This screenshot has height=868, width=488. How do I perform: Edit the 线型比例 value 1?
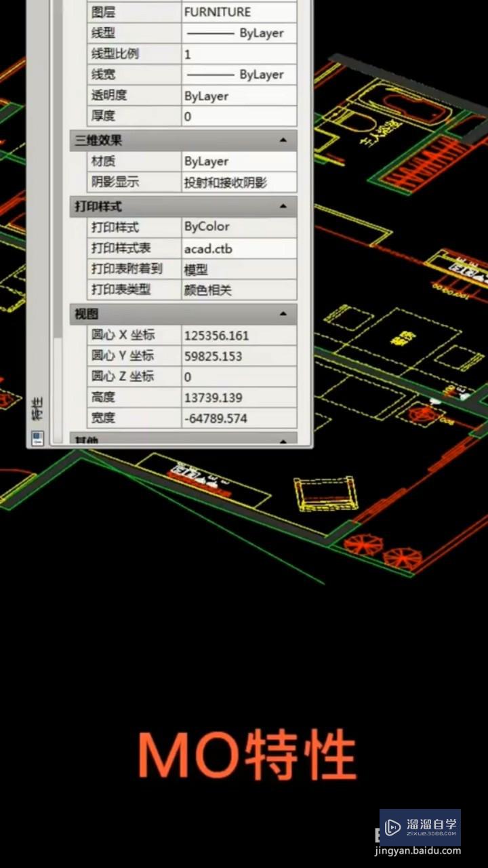[239, 54]
